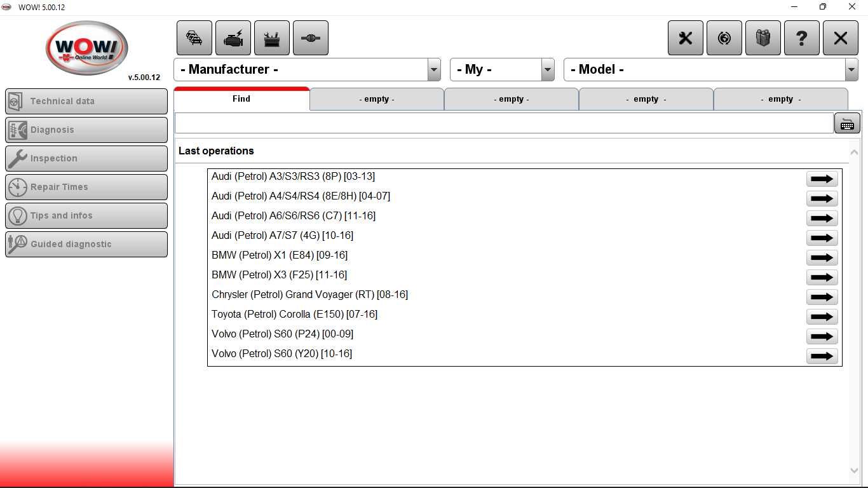868x488 pixels.
Task: Select the third empty tab
Action: tap(646, 99)
